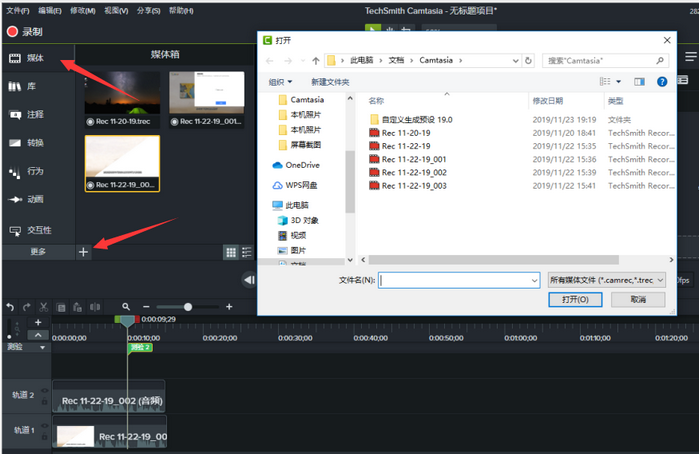The height and width of the screenshot is (454, 699).
Task: Open the Share menu
Action: click(x=148, y=11)
